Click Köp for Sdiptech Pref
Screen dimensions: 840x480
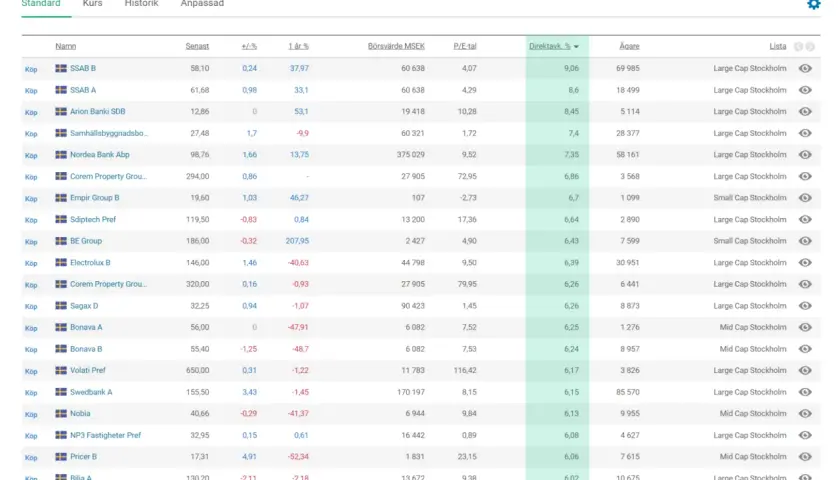coord(31,220)
